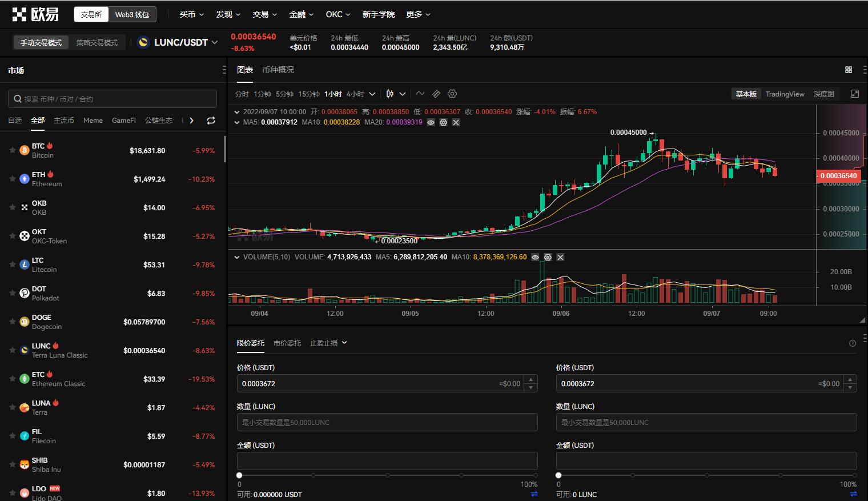Click the balance swap icon next to 可用 USDT
Screen dimensions: 868x501
coord(535,494)
